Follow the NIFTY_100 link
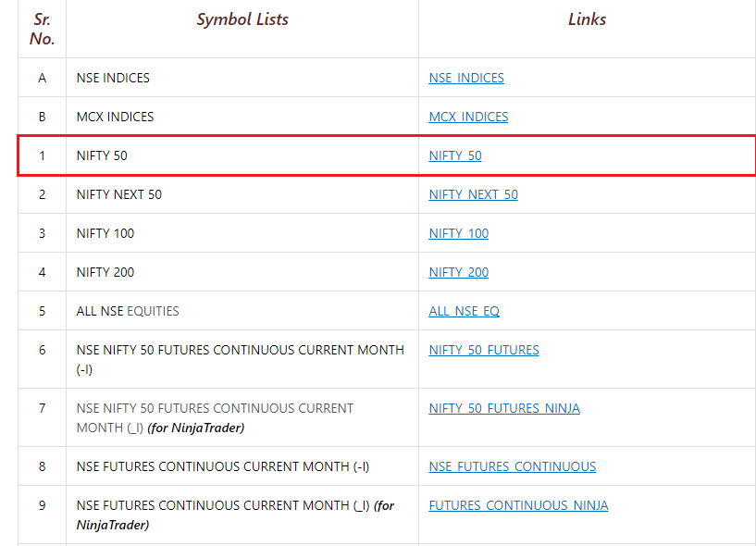The height and width of the screenshot is (546, 756). point(459,233)
